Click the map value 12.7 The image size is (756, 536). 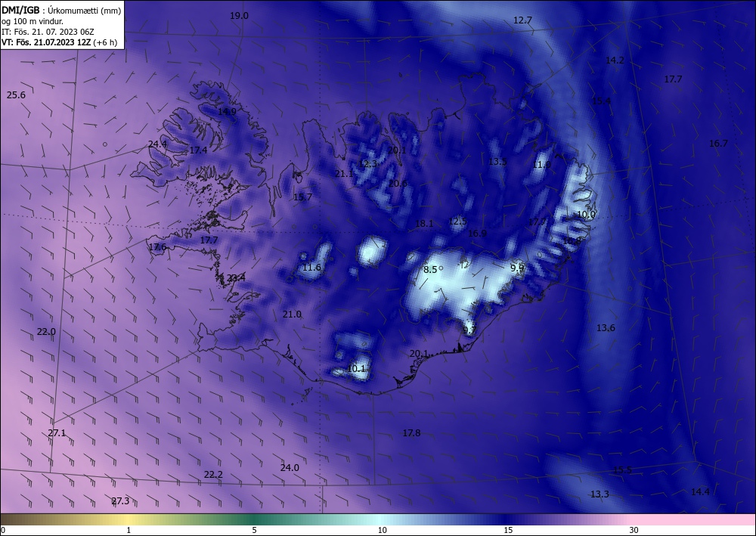[x=522, y=20]
